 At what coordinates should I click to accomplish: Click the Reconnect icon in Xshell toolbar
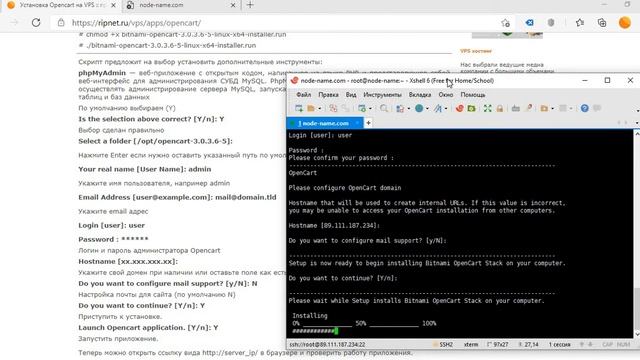(345, 108)
